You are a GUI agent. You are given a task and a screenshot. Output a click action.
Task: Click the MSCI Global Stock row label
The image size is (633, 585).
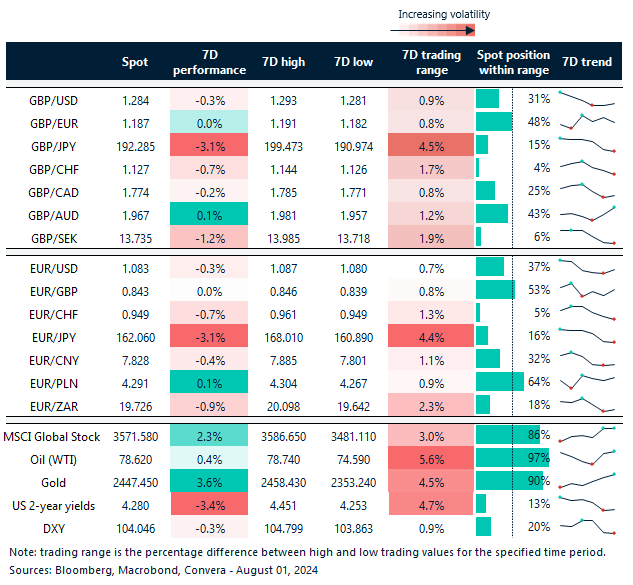[59, 436]
